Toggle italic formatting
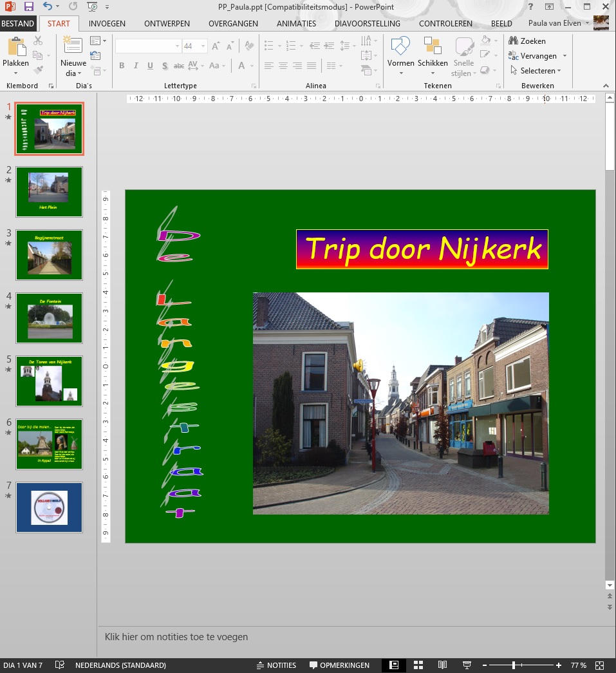616x673 pixels. coord(136,66)
